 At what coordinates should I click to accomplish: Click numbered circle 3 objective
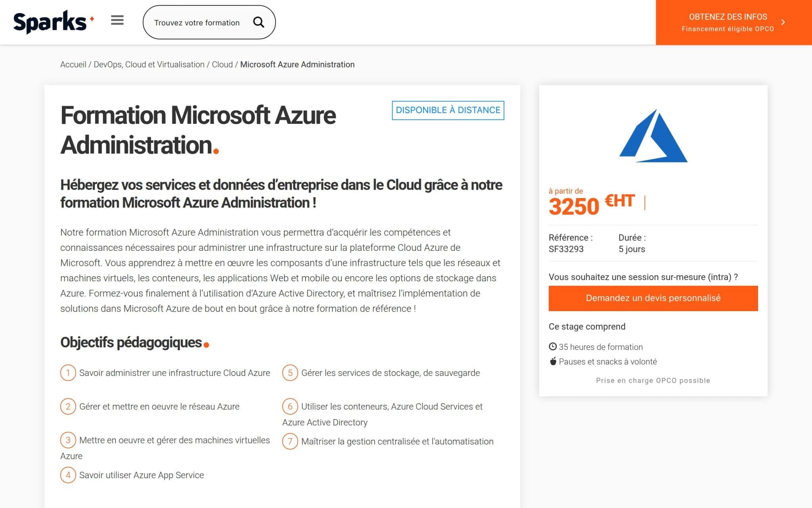tap(68, 440)
